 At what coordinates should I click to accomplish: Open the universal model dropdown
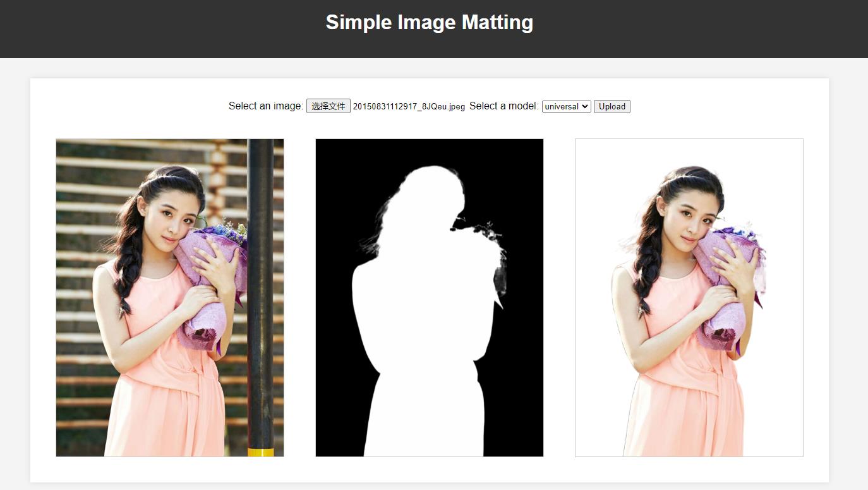tap(567, 106)
